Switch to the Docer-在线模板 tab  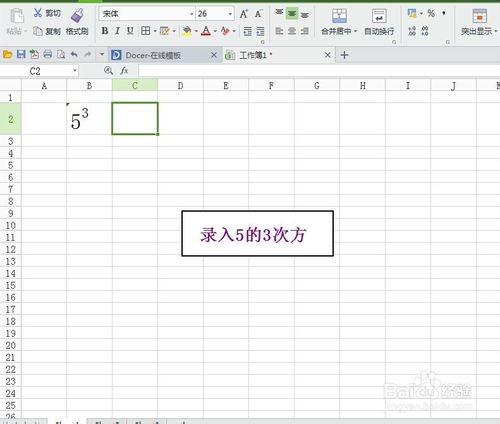point(153,55)
